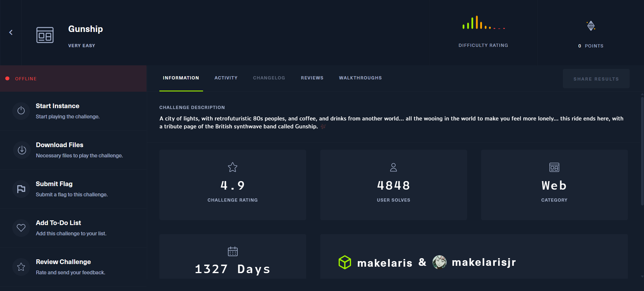Open the Information tab
The image size is (644, 291).
click(181, 78)
